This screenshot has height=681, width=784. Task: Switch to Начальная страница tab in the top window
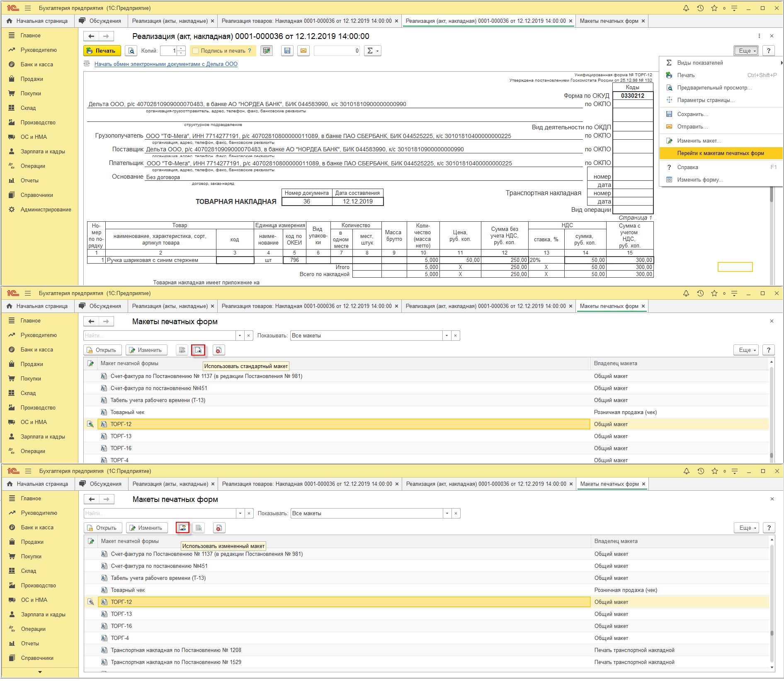click(38, 21)
